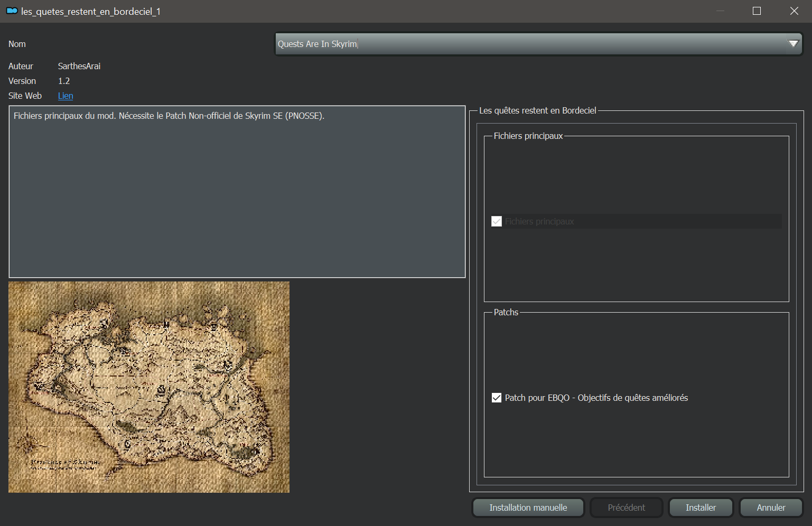Click the Les quêtes restent en Bordeciel heading
This screenshot has width=812, height=526.
pos(538,110)
